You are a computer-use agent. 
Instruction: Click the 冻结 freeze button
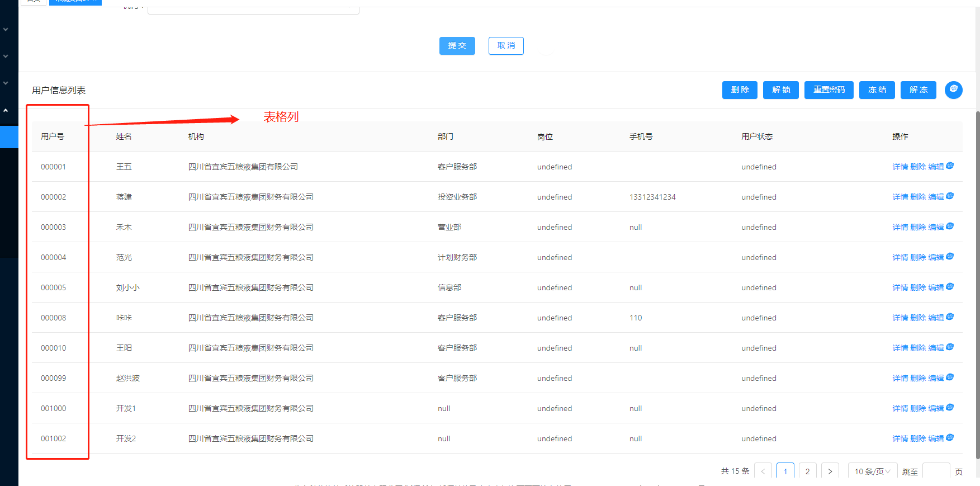pyautogui.click(x=877, y=90)
